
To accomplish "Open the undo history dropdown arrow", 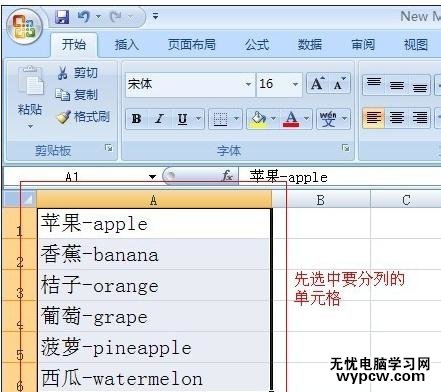I will 98,16.
